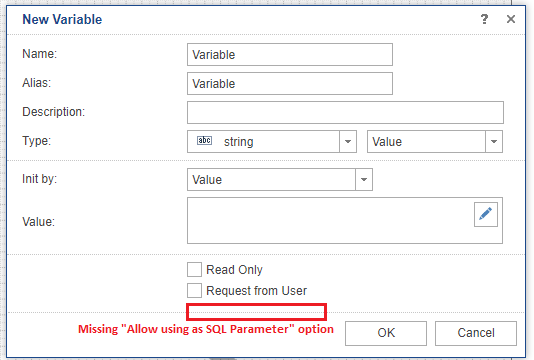Enable the Read Only checkbox

tap(194, 269)
